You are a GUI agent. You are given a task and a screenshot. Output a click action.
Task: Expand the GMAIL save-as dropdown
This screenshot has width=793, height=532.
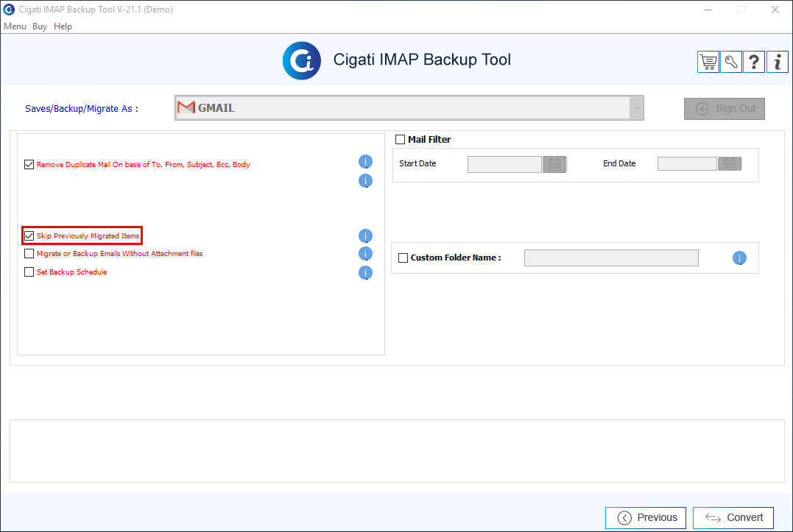click(636, 107)
